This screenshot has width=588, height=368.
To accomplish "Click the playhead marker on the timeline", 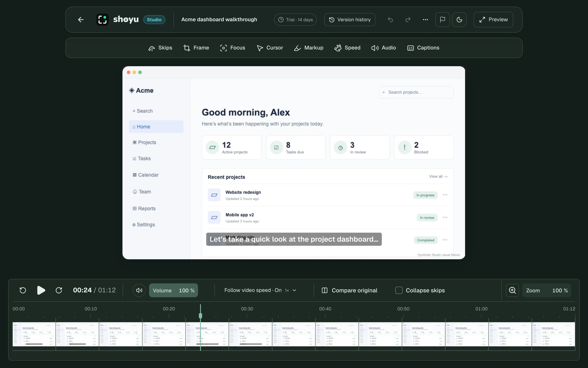I will [x=200, y=316].
